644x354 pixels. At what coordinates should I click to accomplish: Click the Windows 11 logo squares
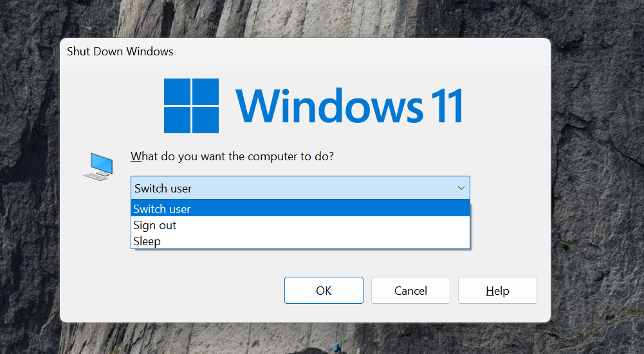(x=191, y=106)
